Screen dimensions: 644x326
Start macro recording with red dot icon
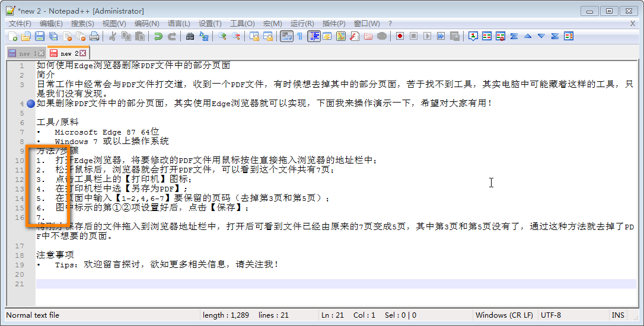400,36
